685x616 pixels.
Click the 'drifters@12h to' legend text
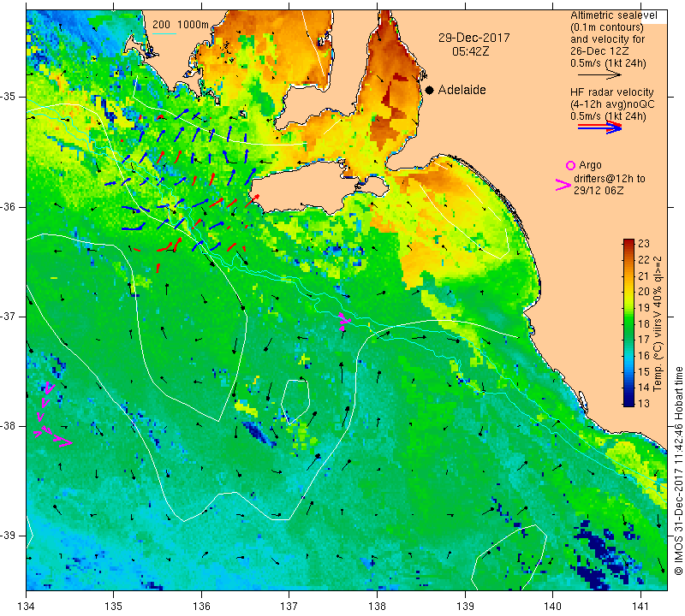pyautogui.click(x=609, y=179)
